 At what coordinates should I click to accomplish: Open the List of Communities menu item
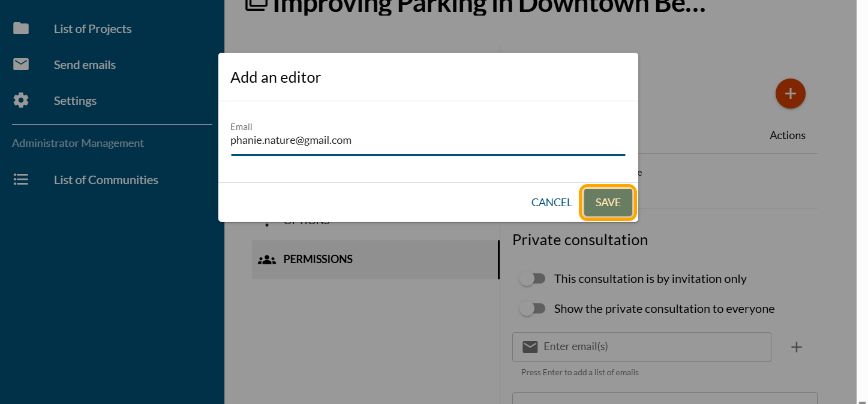pos(106,180)
